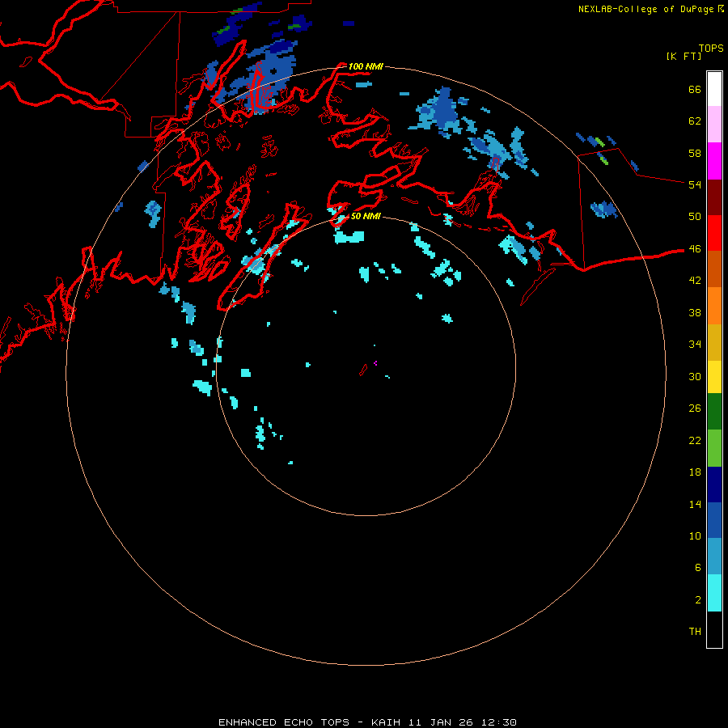Viewport: 728px width, 728px height.
Task: Click the white 66 kft color swatch
Action: click(714, 89)
